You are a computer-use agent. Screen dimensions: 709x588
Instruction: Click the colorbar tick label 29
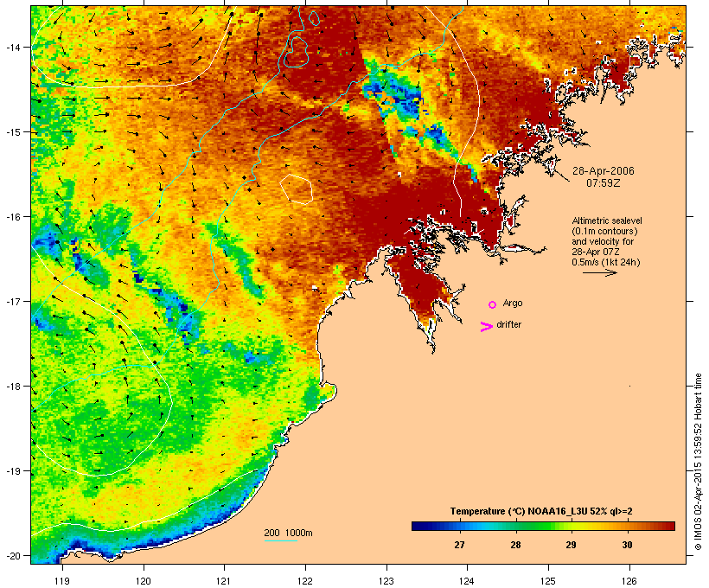[571, 545]
